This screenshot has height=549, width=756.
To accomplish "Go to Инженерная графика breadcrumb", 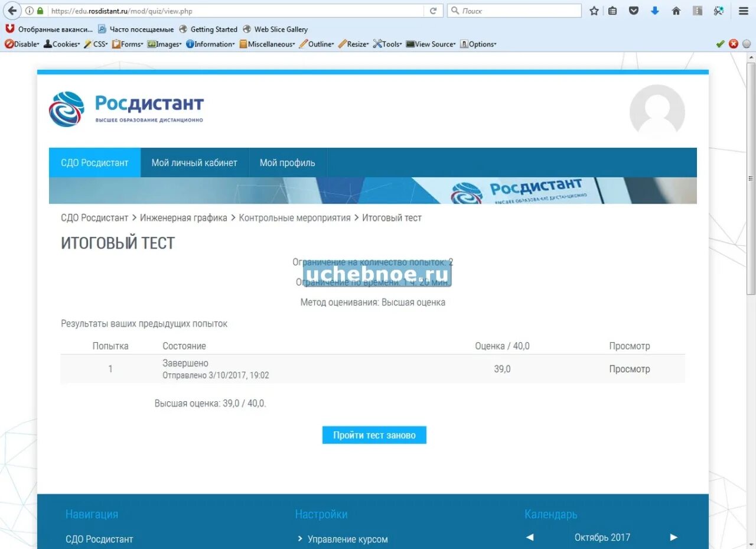I will [183, 217].
